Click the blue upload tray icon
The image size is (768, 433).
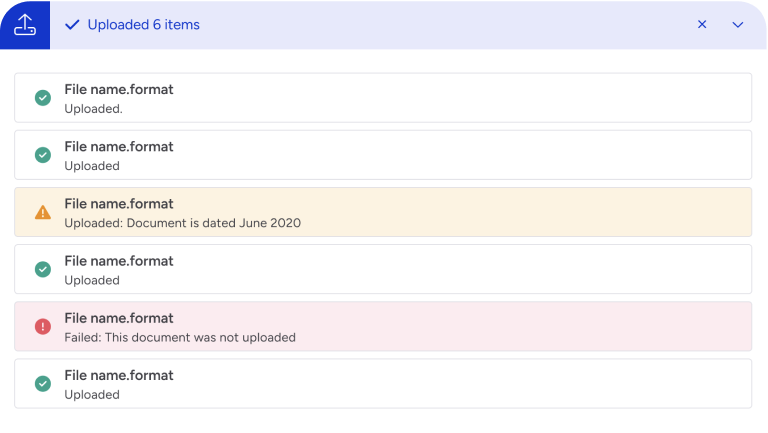point(25,25)
